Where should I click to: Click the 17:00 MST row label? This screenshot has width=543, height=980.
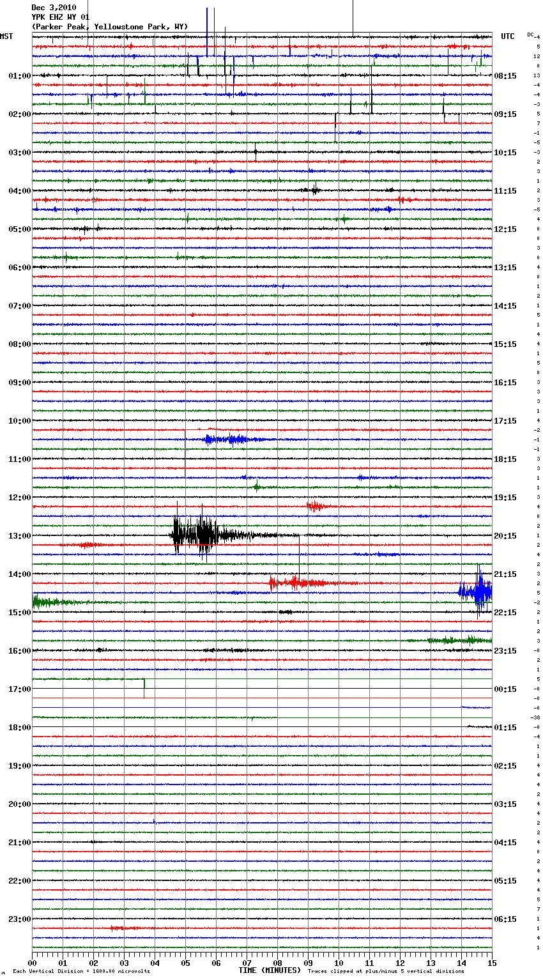(x=20, y=689)
